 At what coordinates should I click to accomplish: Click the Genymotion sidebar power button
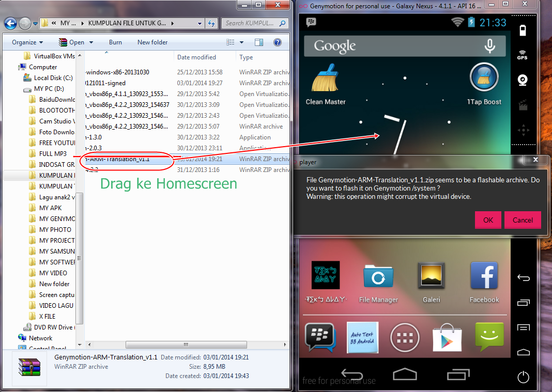(x=524, y=377)
